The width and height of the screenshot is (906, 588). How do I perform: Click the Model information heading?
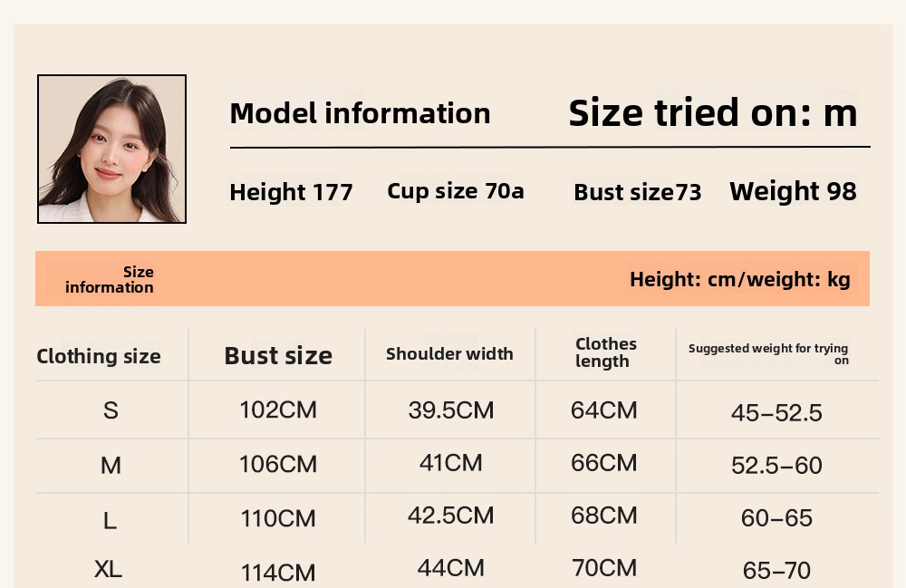click(360, 113)
